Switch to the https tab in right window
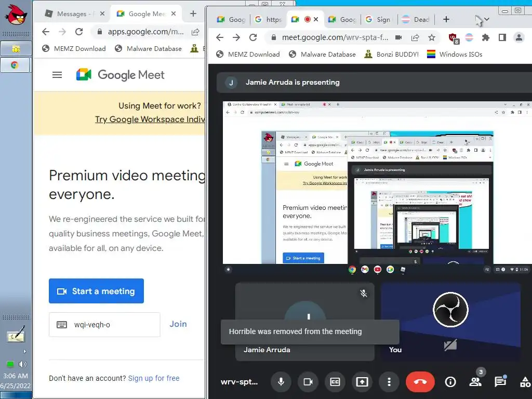Image resolution: width=532 pixels, height=399 pixels. tap(269, 20)
